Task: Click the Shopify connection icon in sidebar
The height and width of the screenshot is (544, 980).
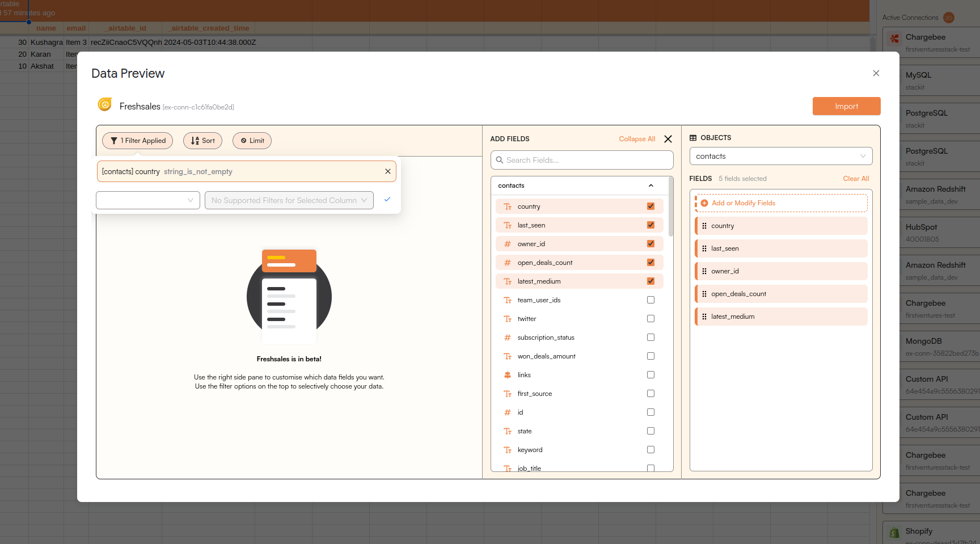Action: coord(894,533)
